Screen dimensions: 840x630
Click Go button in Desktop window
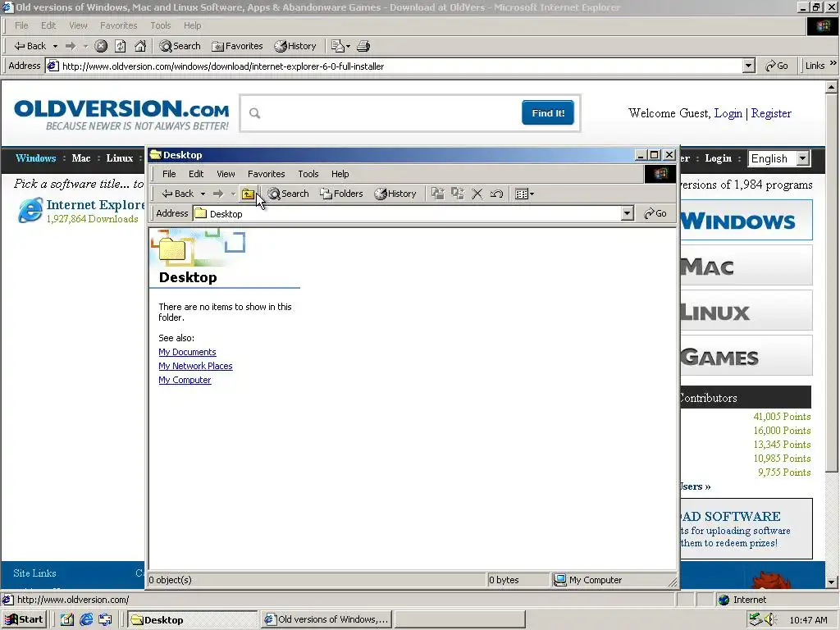[655, 214]
